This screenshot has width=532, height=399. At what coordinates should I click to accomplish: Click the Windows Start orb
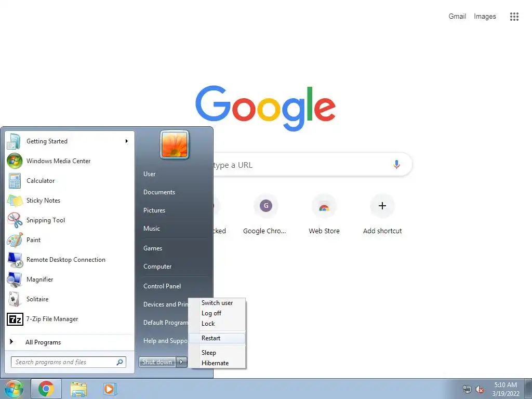coord(14,389)
